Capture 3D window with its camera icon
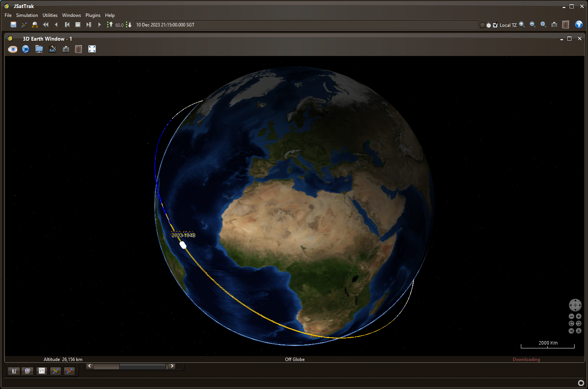The image size is (588, 389). click(66, 49)
